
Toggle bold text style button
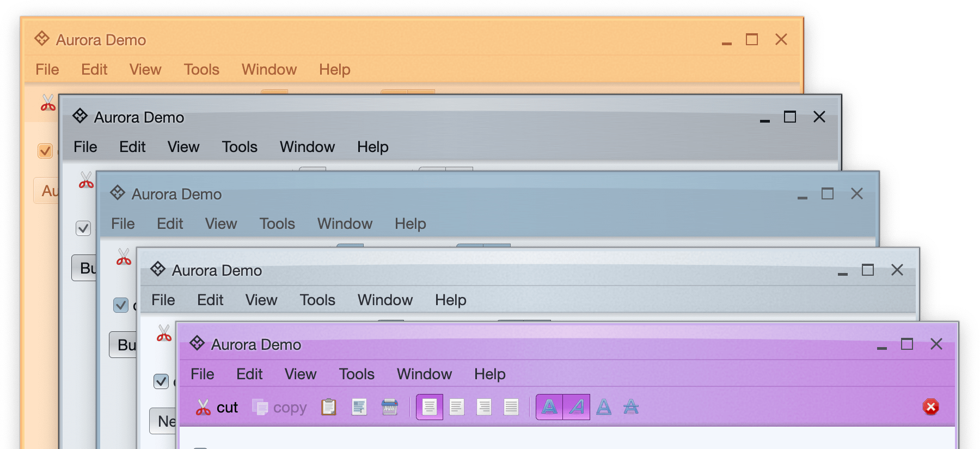pos(549,407)
